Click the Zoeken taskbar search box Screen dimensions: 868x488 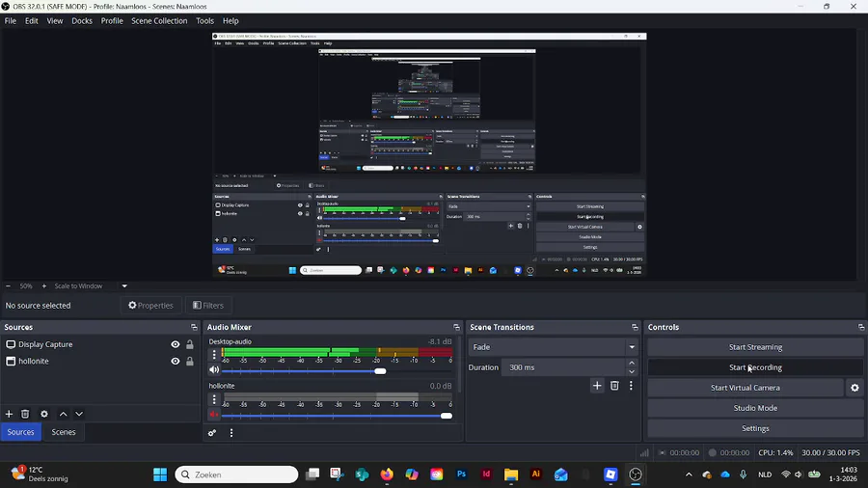(236, 474)
